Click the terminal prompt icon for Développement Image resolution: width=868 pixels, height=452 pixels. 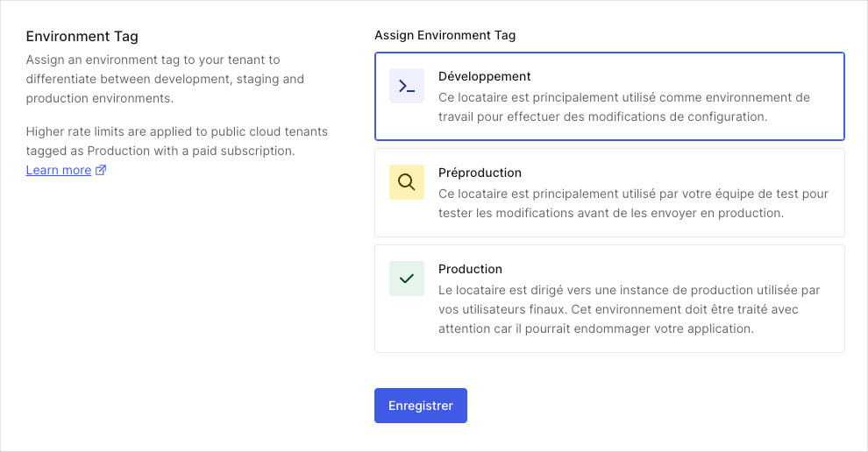point(406,86)
